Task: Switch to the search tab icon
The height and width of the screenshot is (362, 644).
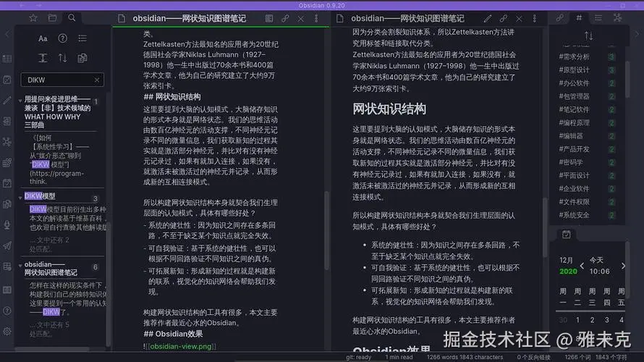Action: tap(72, 17)
